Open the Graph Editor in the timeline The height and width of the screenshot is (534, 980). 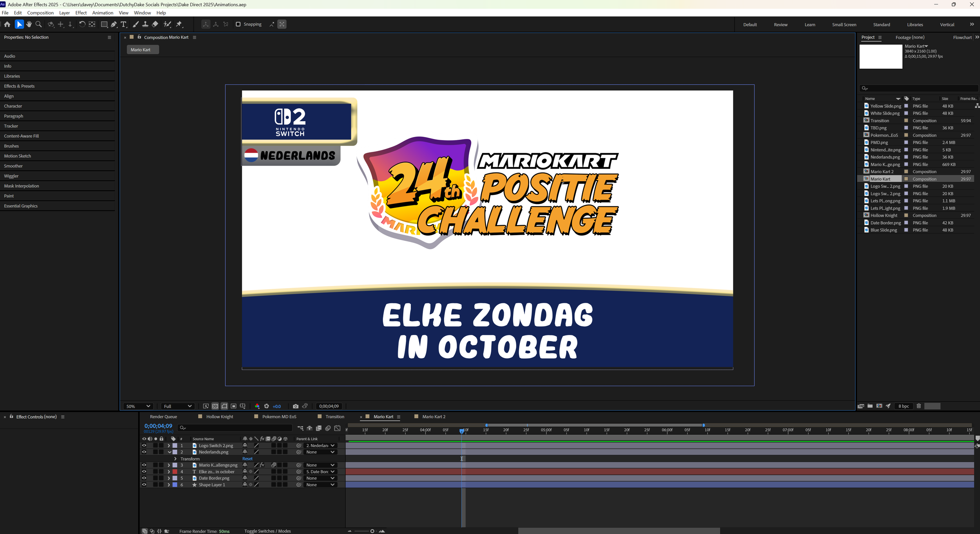337,428
